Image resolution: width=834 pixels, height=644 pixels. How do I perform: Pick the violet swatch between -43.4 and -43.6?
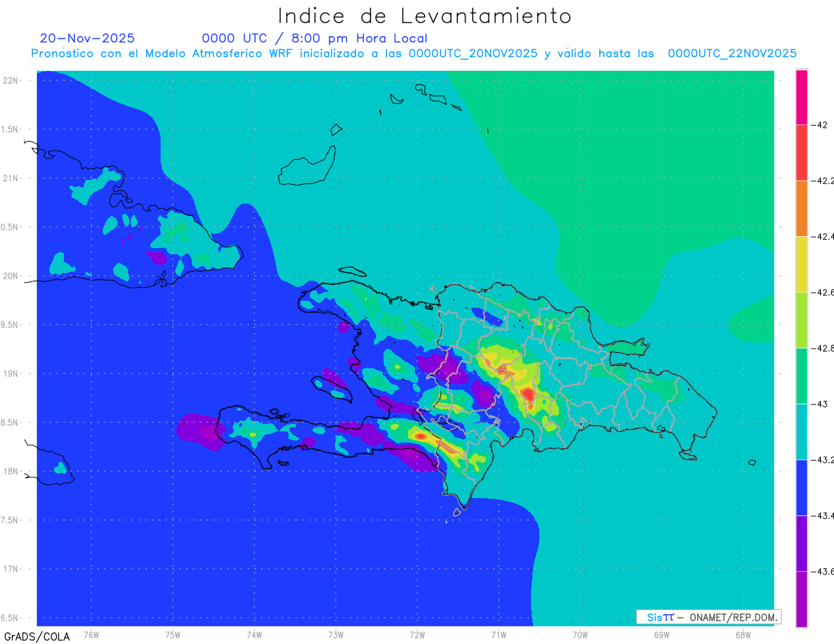pos(801,543)
